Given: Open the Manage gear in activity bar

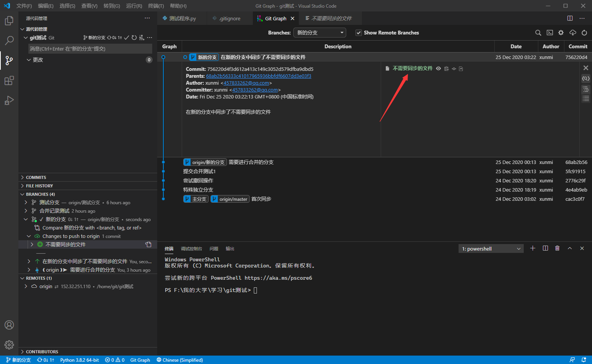Looking at the screenshot, I should tap(9, 345).
